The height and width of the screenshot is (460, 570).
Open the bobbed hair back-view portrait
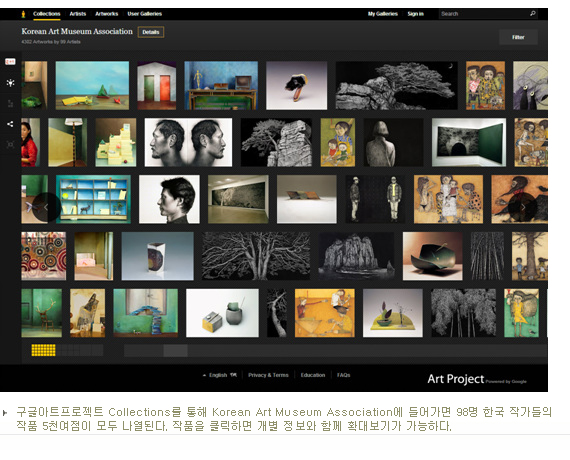coord(394,142)
